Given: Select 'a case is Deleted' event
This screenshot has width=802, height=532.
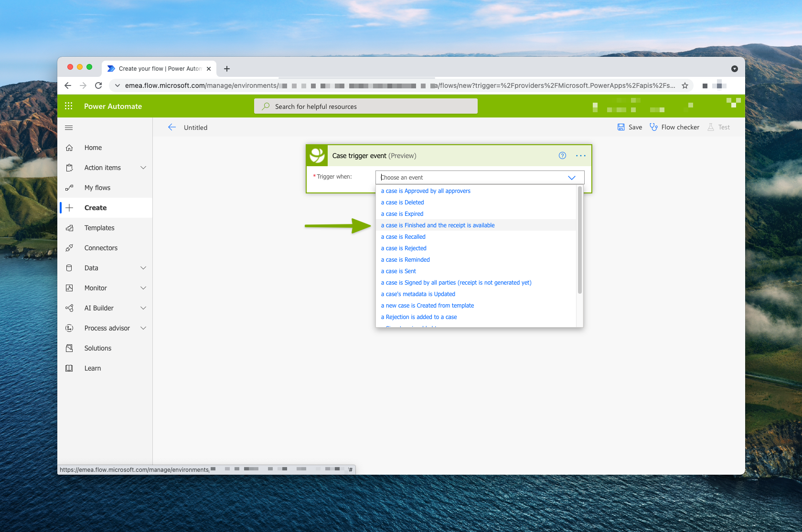Looking at the screenshot, I should click(476, 202).
